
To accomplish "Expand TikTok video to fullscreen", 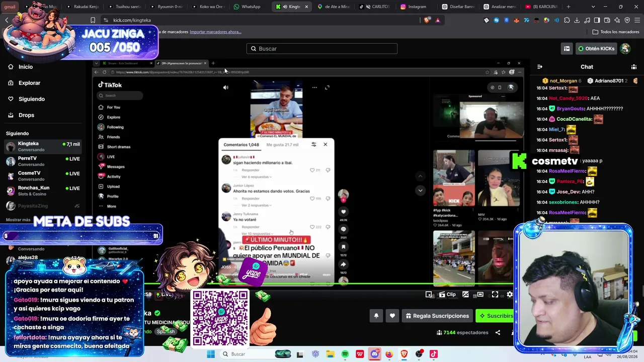I will pos(327,87).
